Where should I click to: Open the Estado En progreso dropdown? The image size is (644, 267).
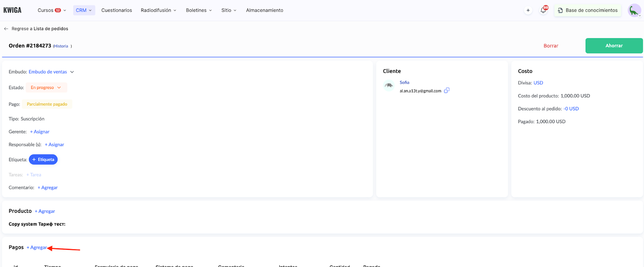(46, 87)
